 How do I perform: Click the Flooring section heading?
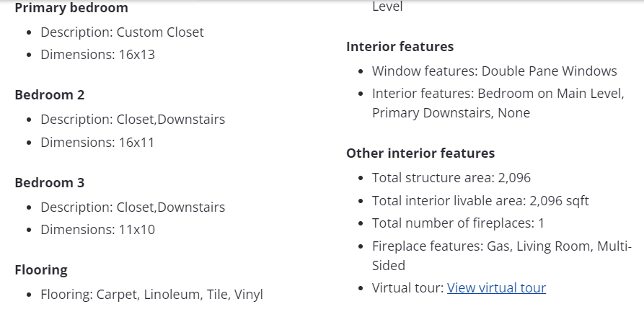(41, 270)
